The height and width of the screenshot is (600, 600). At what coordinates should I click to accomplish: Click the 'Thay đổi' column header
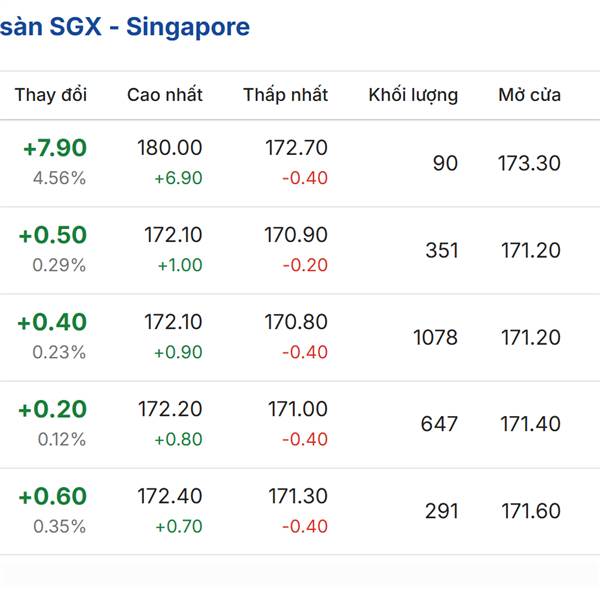pyautogui.click(x=50, y=95)
